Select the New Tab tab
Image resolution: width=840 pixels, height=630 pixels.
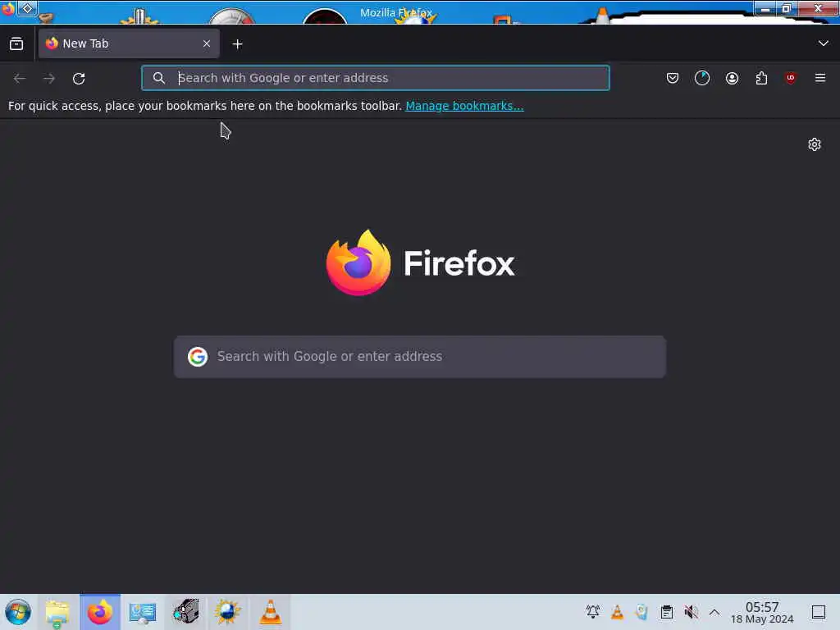129,43
